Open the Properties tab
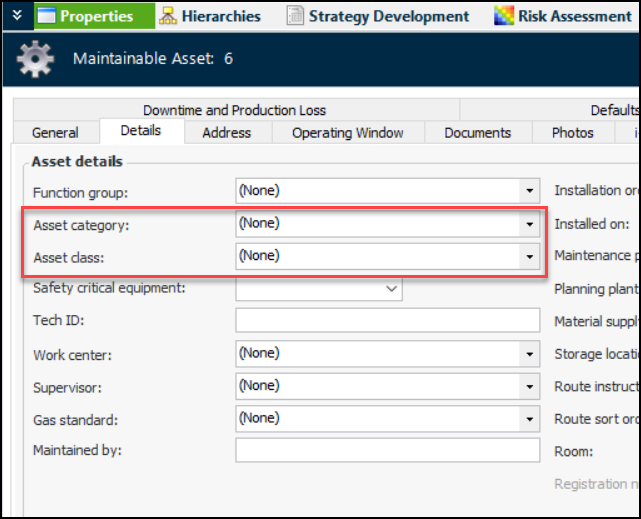This screenshot has height=519, width=641. click(95, 16)
